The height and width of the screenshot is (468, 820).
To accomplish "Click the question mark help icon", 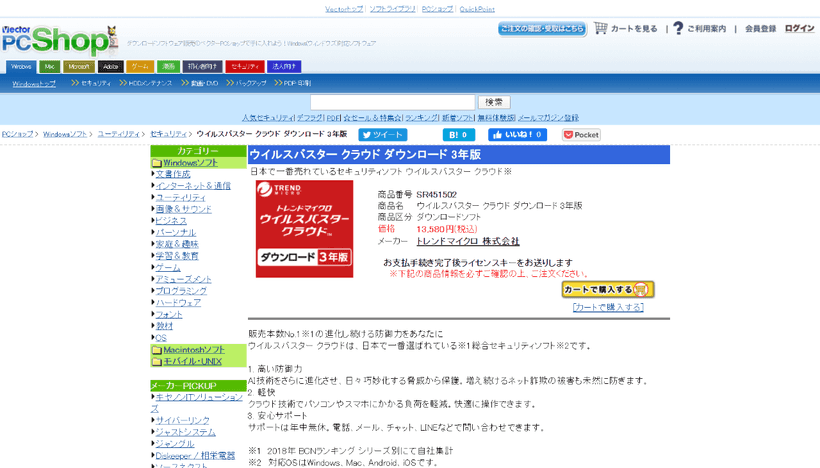I will [678, 28].
